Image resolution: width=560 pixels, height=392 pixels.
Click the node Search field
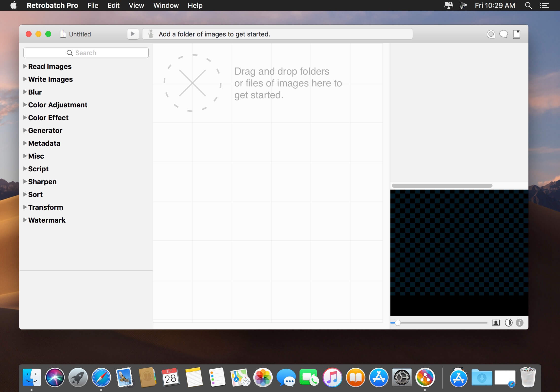(x=86, y=53)
